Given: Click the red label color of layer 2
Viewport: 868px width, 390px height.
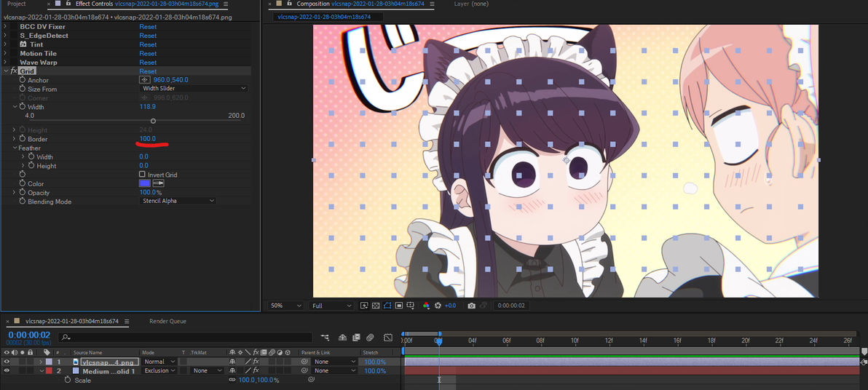Looking at the screenshot, I should [49, 370].
